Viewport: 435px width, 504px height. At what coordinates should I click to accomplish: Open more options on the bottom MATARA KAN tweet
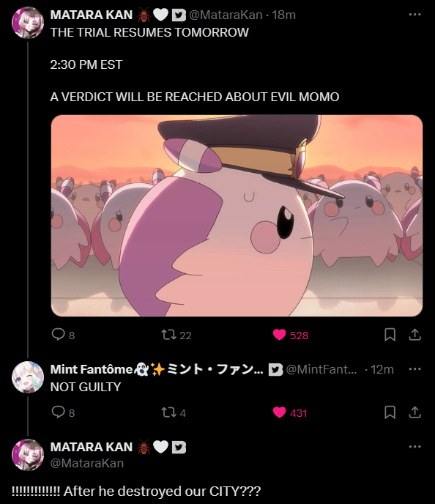pyautogui.click(x=414, y=446)
